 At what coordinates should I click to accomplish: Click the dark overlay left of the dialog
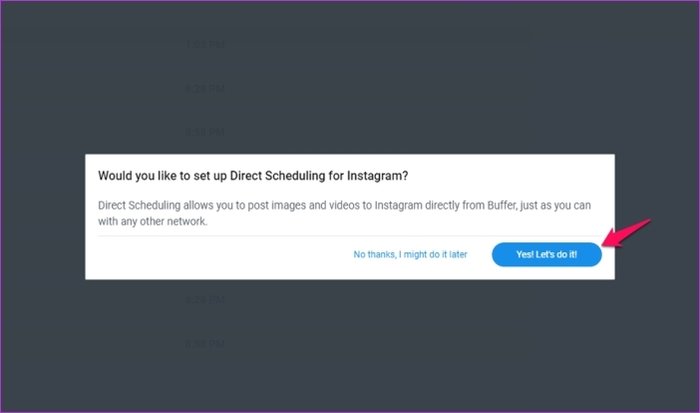[x=42, y=215]
